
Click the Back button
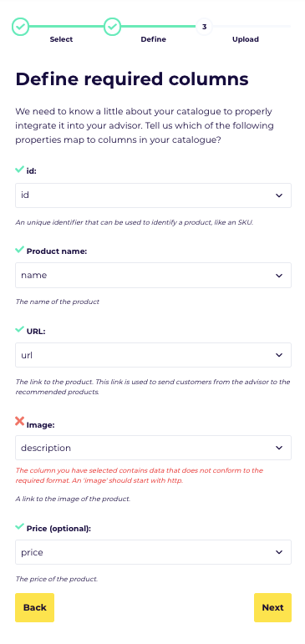pyautogui.click(x=34, y=607)
